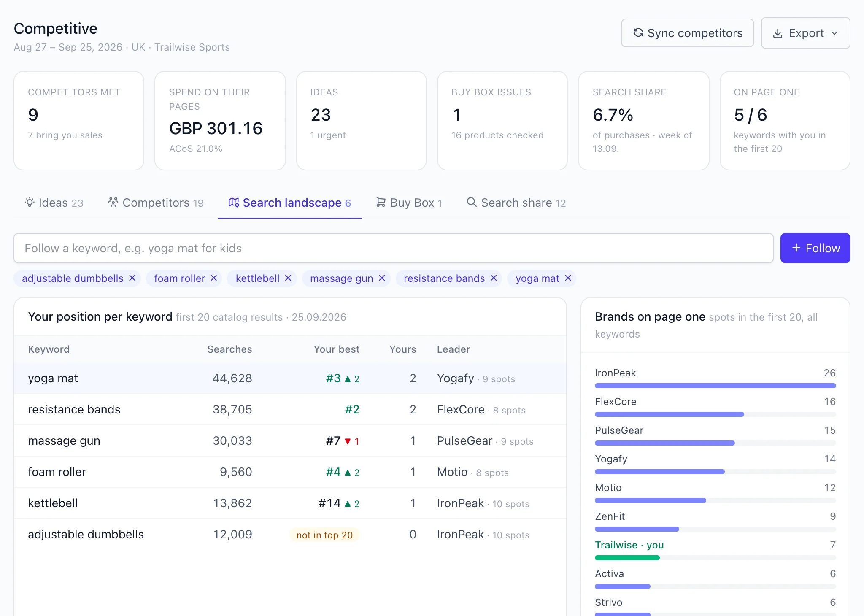Screen dimensions: 864x616
Task: Remove the foam roller keyword chip
Action: (214, 278)
